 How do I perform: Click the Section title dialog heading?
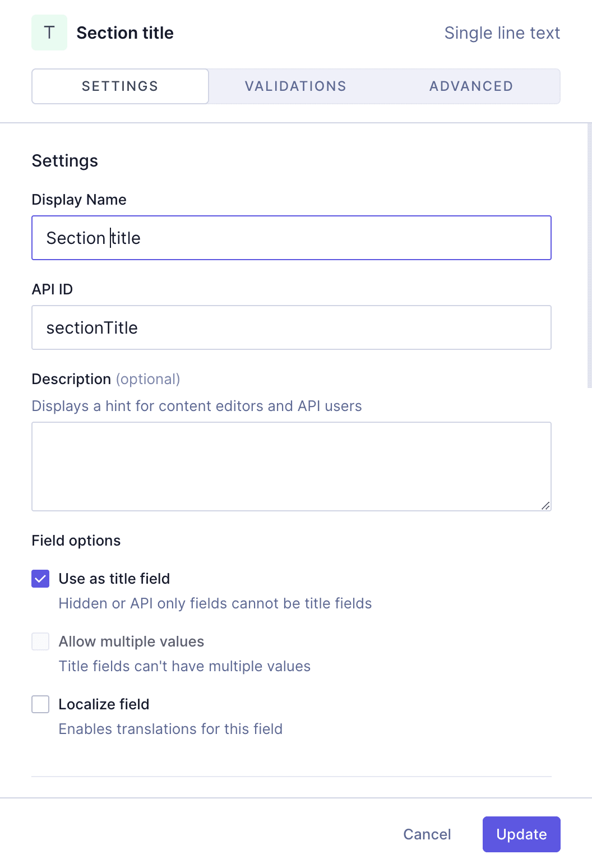pos(125,33)
